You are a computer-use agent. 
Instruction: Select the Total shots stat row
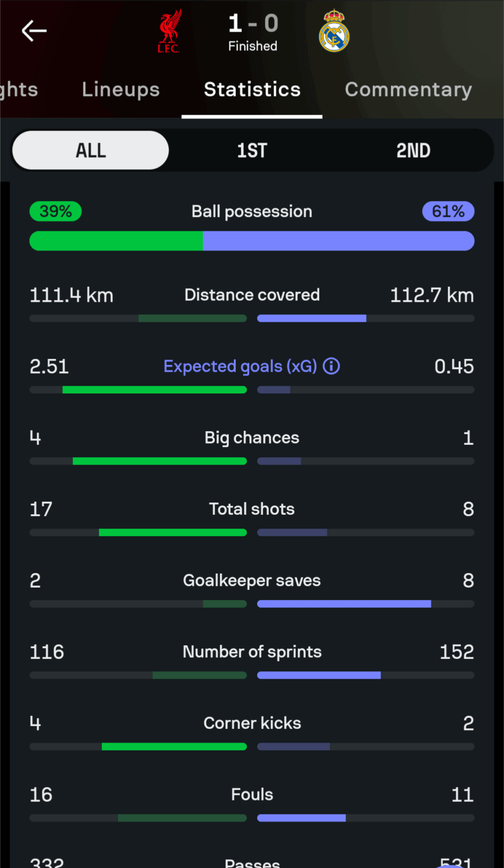click(252, 509)
